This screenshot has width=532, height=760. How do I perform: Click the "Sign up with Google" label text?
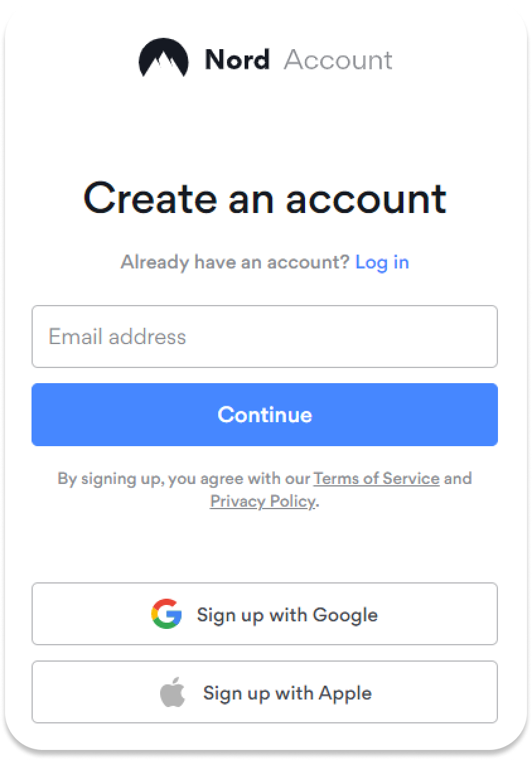pos(287,614)
